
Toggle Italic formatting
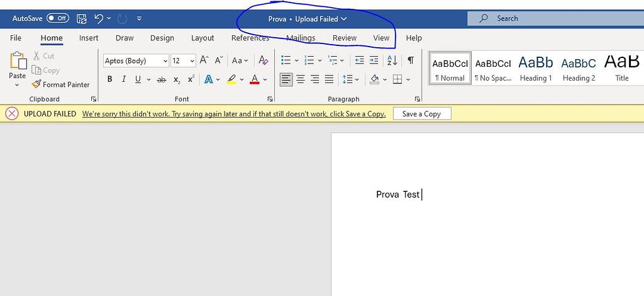coord(124,79)
